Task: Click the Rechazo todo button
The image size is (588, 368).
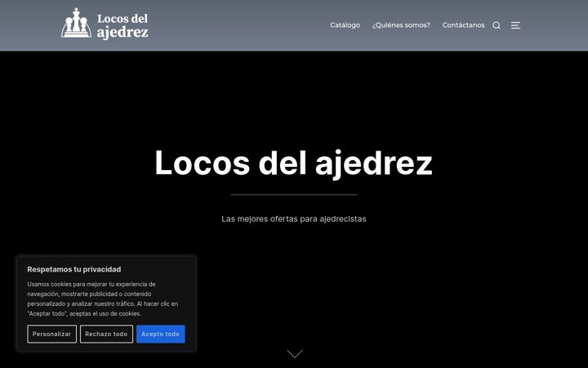Action: [x=106, y=334]
